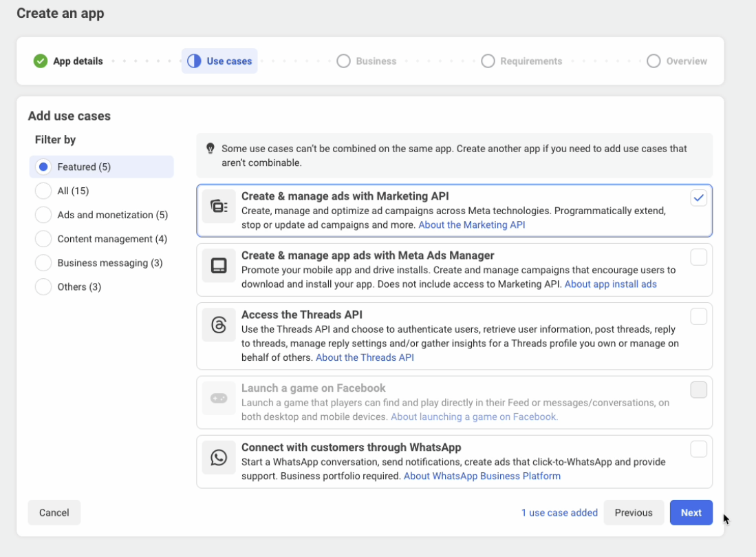756x557 pixels.
Task: Open the About app install ads link
Action: click(x=610, y=284)
